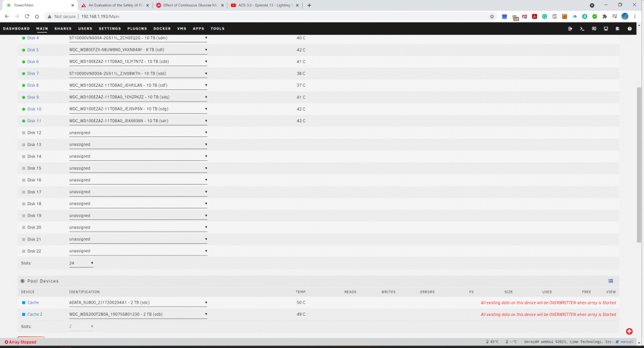Image resolution: width=644 pixels, height=348 pixels.
Task: Reload the page with the refresh icon
Action: 26,17
